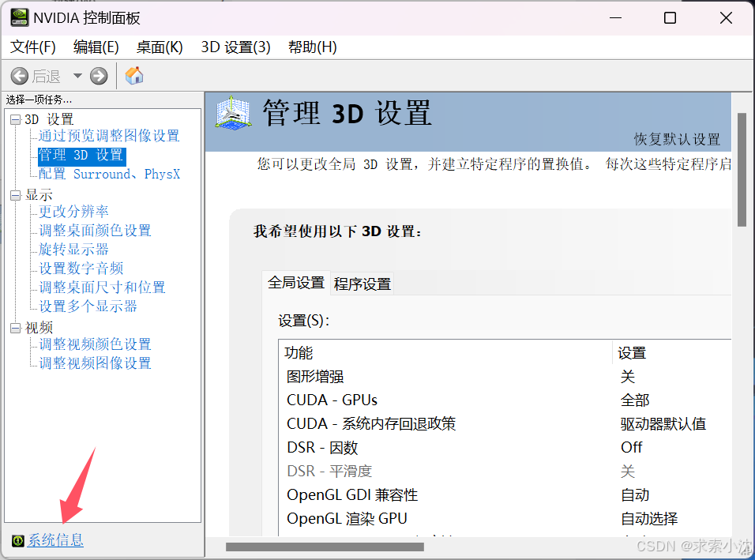This screenshot has width=755, height=560.
Task: Open the 编辑(E) menu
Action: tap(96, 47)
